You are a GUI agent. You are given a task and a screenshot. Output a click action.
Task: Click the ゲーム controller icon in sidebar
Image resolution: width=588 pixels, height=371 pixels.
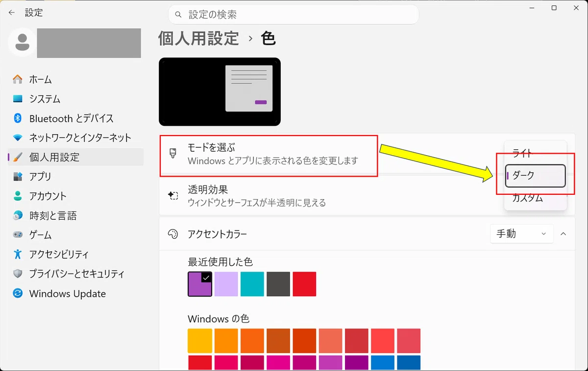point(18,235)
